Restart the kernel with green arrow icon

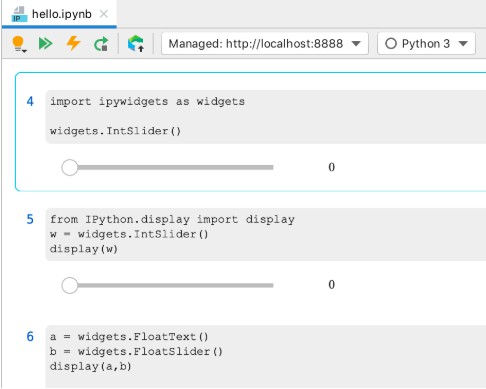pos(101,44)
